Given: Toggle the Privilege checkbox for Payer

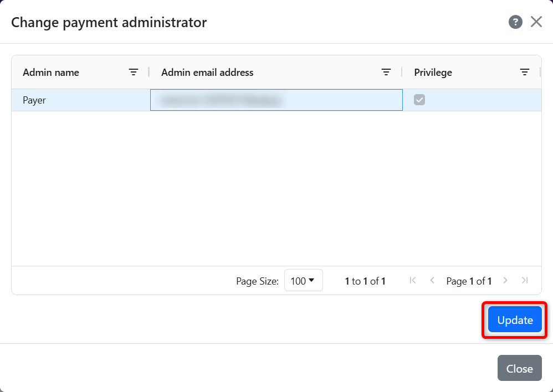Looking at the screenshot, I should 419,100.
